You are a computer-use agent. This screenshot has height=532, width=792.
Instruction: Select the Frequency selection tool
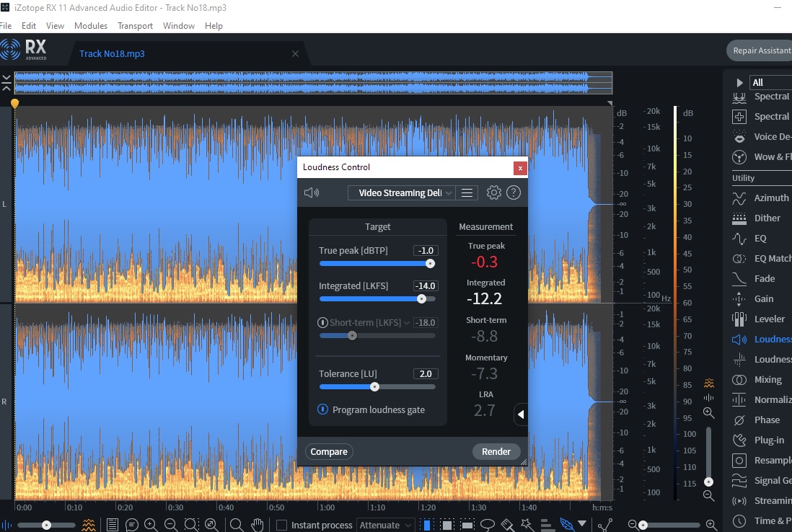tap(467, 525)
